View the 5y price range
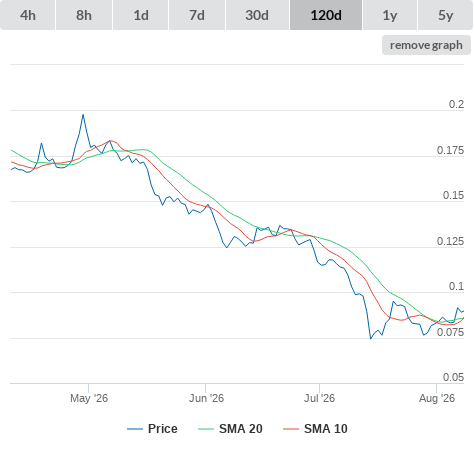474x455 pixels. point(446,15)
